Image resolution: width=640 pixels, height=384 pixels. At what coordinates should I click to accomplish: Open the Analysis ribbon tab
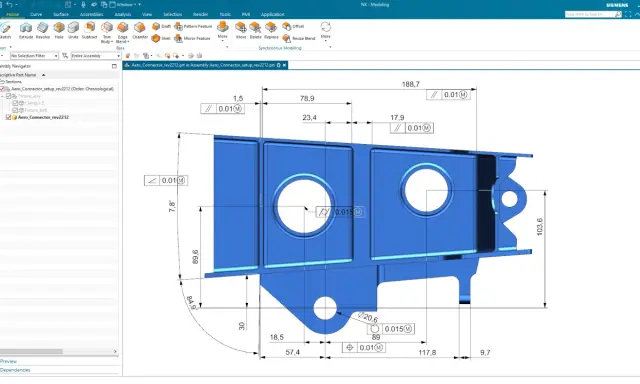pyautogui.click(x=122, y=14)
